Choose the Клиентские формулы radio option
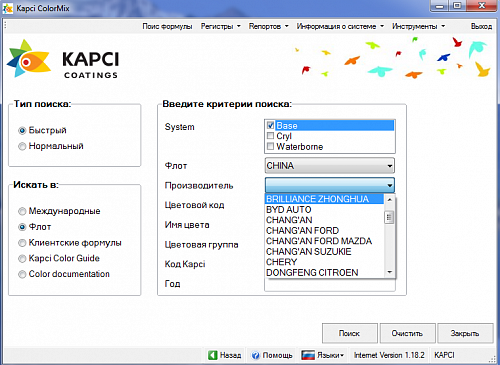The image size is (500, 365). pyautogui.click(x=22, y=243)
